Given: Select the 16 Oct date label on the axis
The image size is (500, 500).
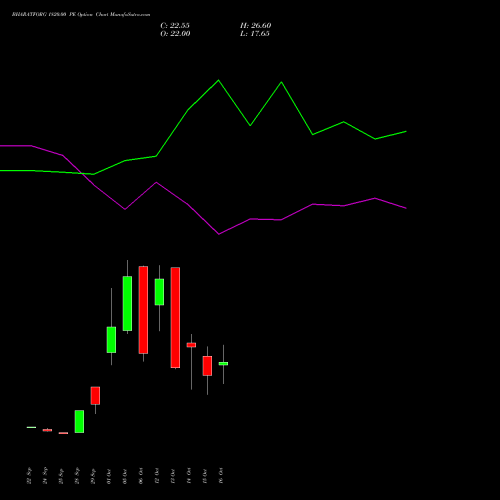Looking at the screenshot, I should (221, 476).
